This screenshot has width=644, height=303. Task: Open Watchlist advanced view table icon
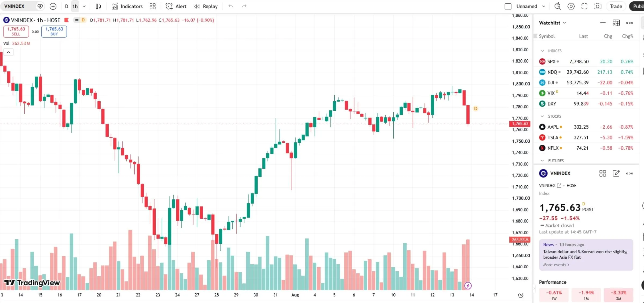click(x=616, y=23)
